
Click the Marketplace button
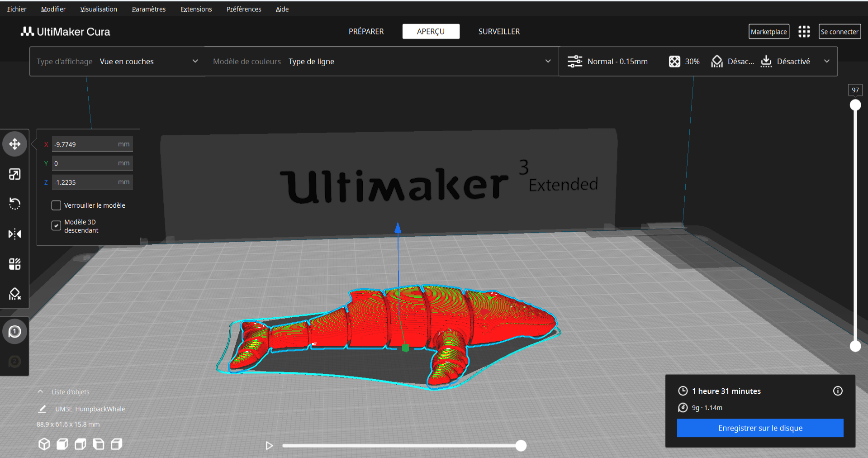(x=768, y=32)
